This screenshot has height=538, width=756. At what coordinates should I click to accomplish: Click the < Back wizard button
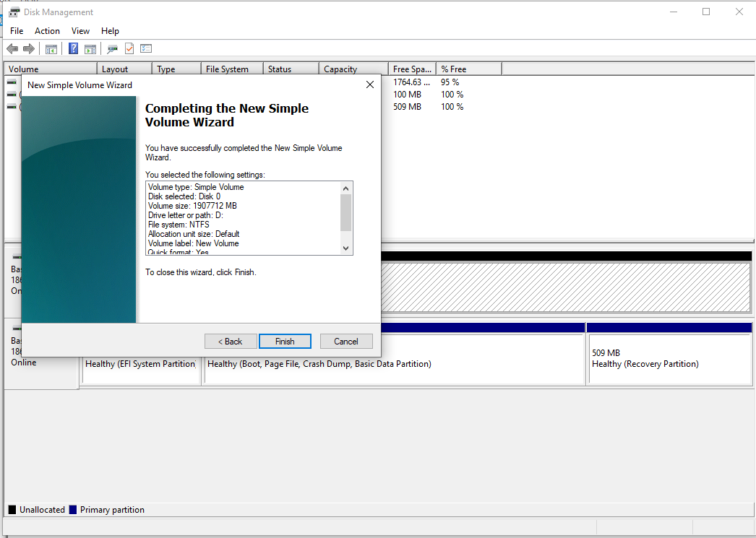[231, 341]
